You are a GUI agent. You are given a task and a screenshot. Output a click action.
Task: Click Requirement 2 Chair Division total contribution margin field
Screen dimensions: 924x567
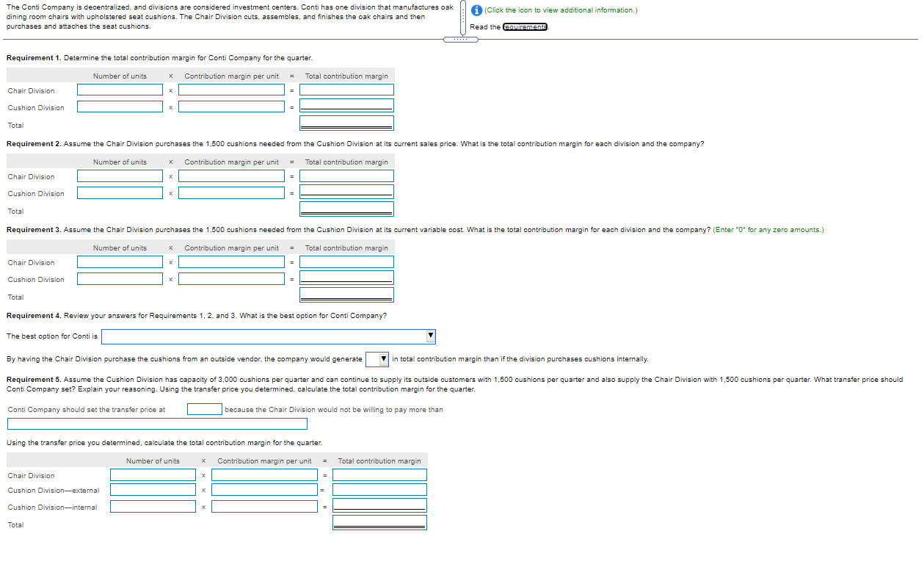pyautogui.click(x=346, y=176)
